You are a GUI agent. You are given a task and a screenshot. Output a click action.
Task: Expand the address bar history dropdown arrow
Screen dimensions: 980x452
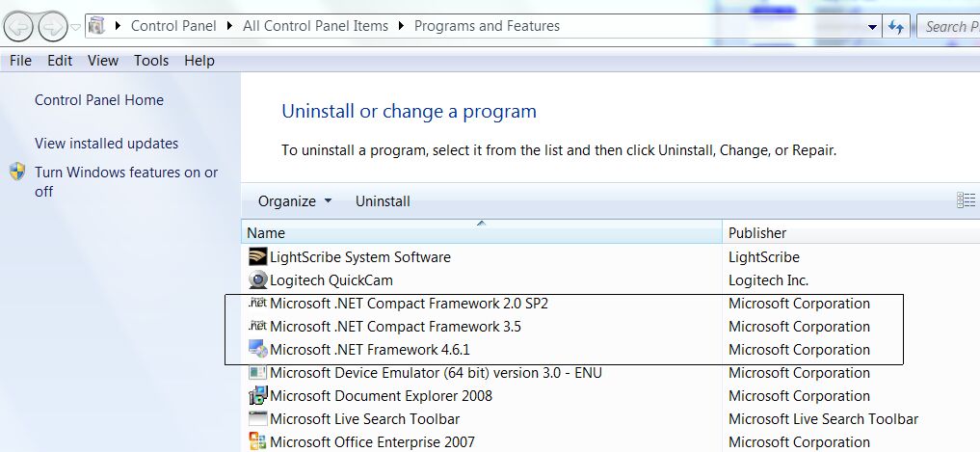[x=872, y=27]
